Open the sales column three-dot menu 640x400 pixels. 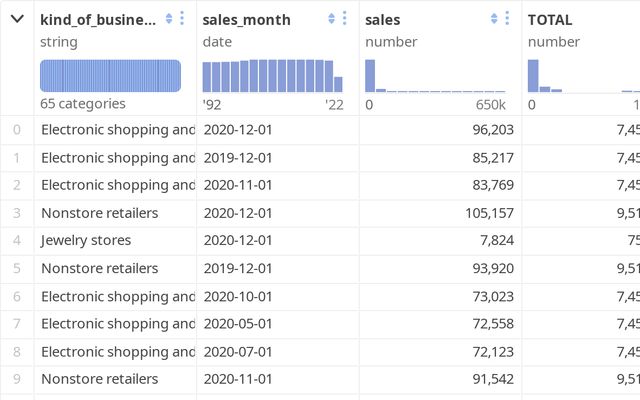click(508, 19)
